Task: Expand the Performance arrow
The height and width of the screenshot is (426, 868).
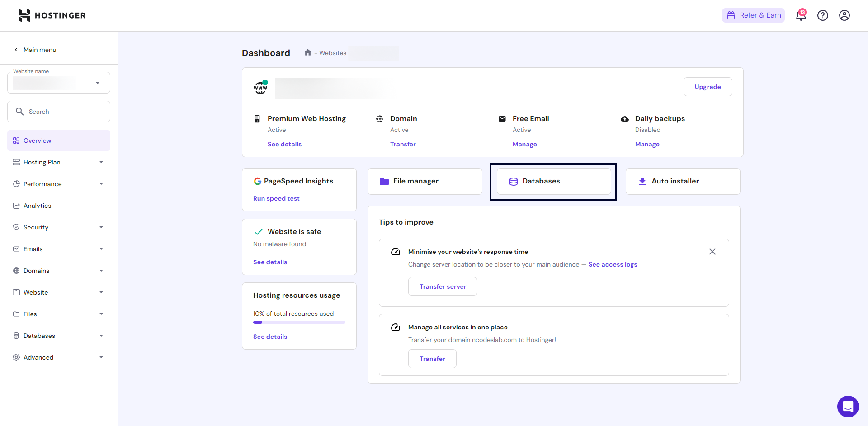Action: pos(101,184)
